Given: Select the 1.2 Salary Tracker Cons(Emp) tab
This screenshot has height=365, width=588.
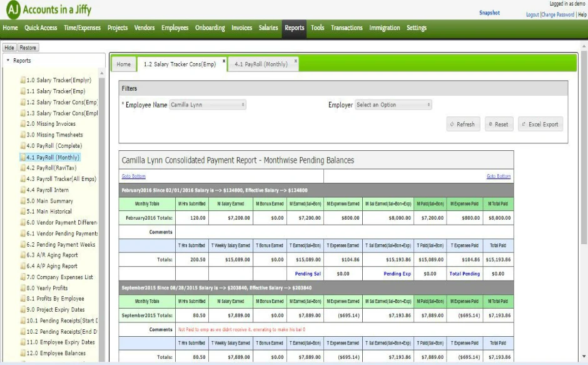Looking at the screenshot, I should click(180, 64).
